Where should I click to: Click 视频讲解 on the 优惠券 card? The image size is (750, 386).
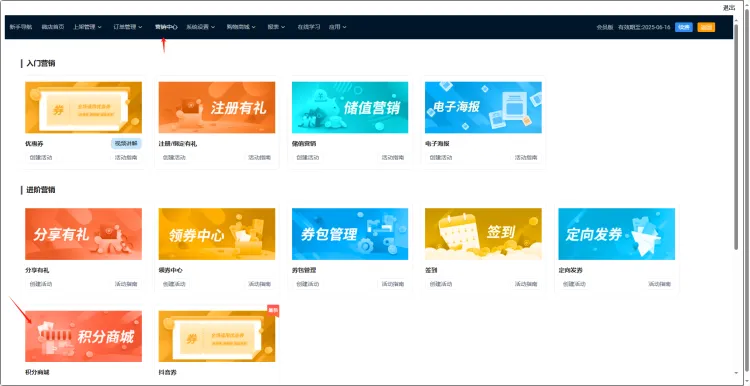coord(126,143)
